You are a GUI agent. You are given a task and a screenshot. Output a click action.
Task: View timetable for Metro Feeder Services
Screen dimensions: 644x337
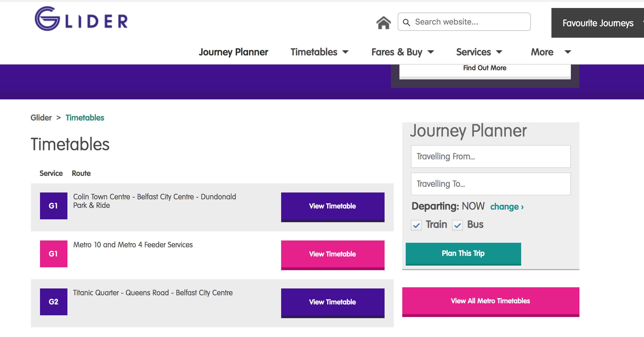333,254
